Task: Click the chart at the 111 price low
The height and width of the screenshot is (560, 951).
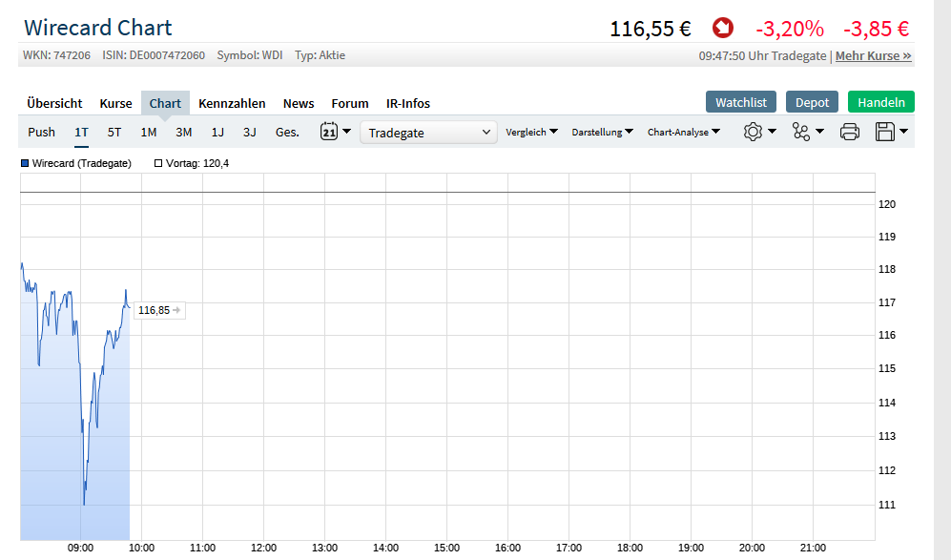Action: pos(84,504)
